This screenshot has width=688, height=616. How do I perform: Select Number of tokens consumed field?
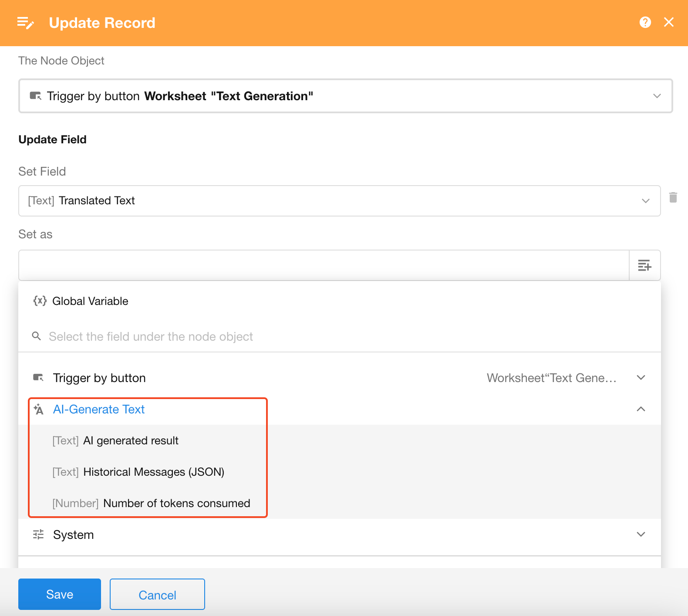[176, 504]
